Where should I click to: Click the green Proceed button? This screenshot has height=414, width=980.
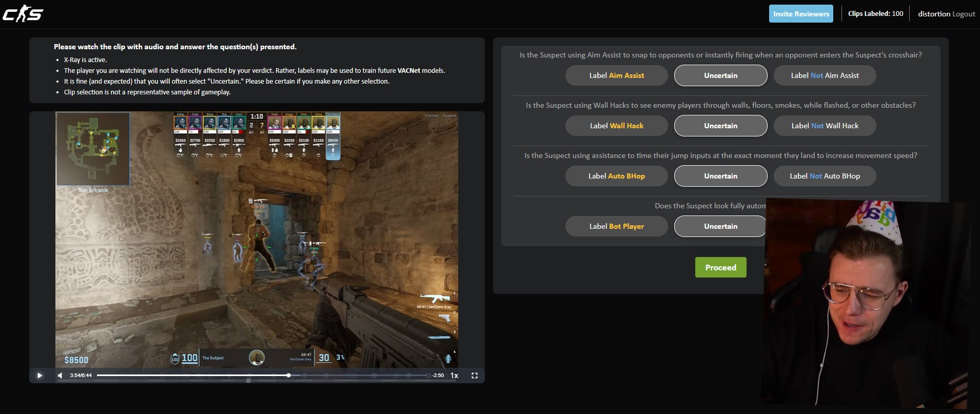721,267
